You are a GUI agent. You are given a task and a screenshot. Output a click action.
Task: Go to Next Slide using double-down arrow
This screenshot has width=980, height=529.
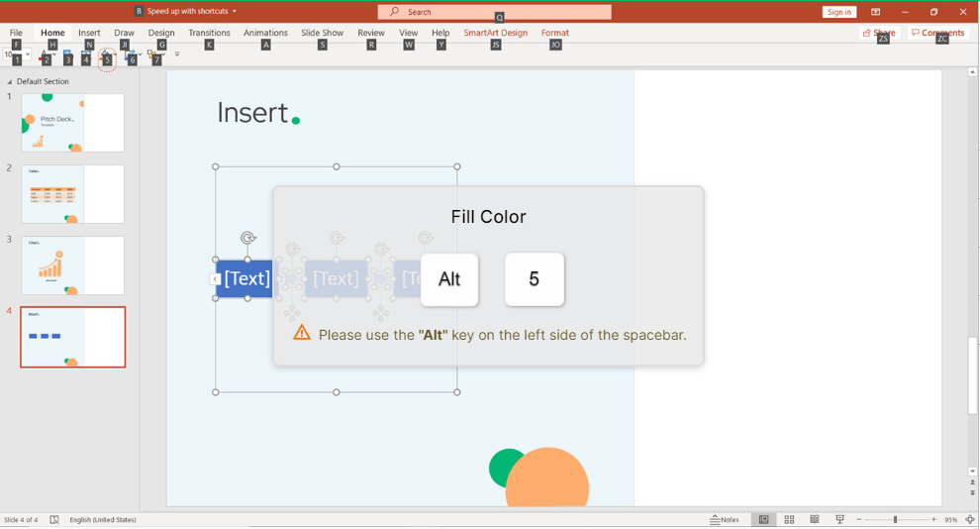coord(972,492)
